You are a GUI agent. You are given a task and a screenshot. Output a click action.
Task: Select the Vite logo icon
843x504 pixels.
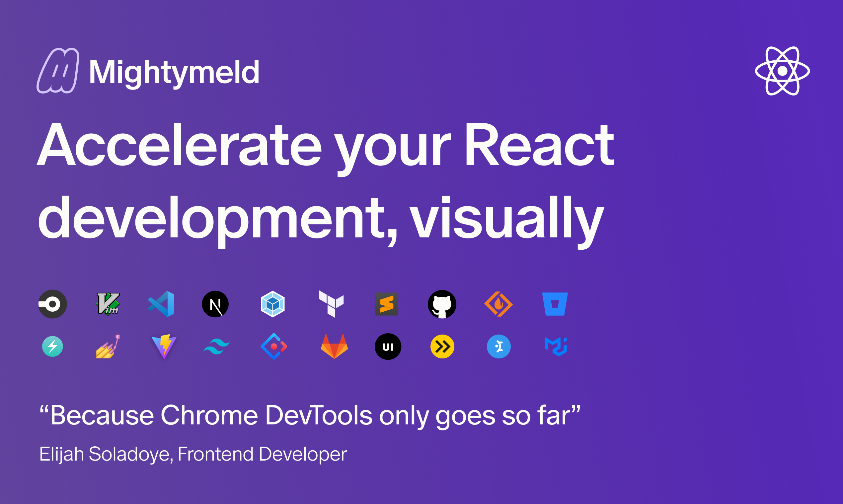click(164, 346)
